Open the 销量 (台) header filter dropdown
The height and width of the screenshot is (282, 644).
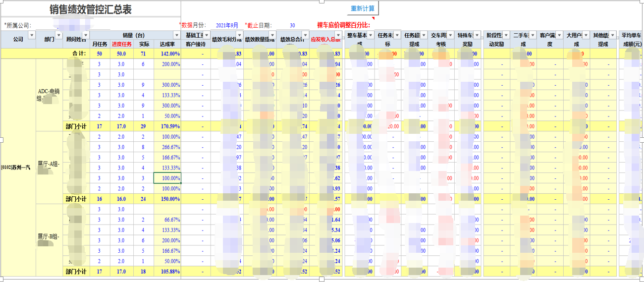click(177, 35)
